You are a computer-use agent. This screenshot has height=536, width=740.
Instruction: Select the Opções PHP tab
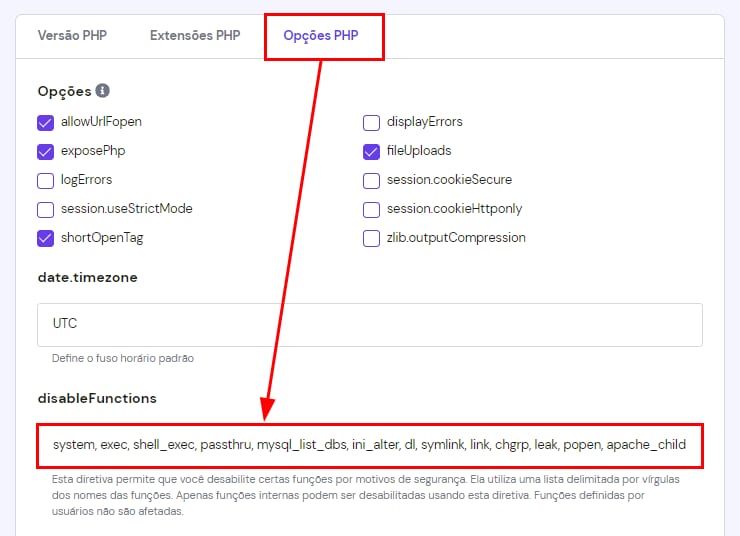pyautogui.click(x=321, y=37)
